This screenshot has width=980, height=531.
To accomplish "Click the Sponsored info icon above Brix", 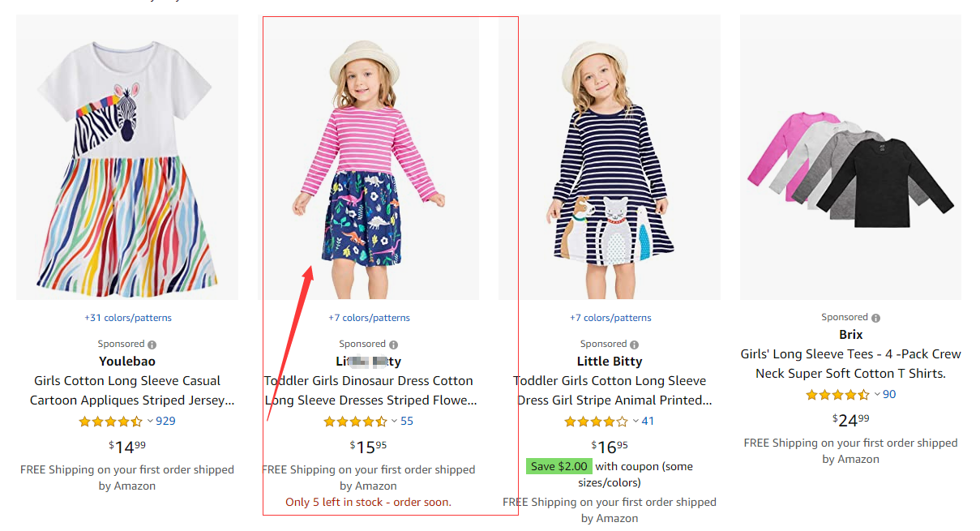I will pyautogui.click(x=875, y=318).
